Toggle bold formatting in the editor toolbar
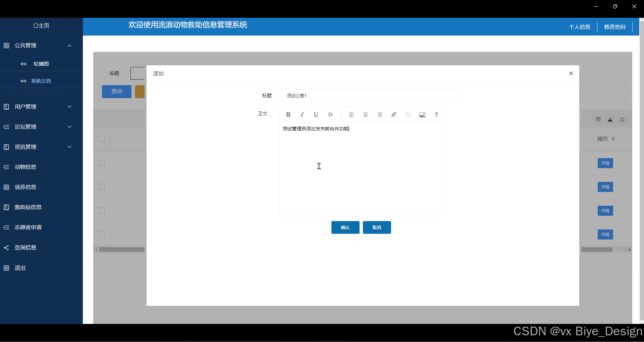This screenshot has height=342, width=644. click(288, 115)
